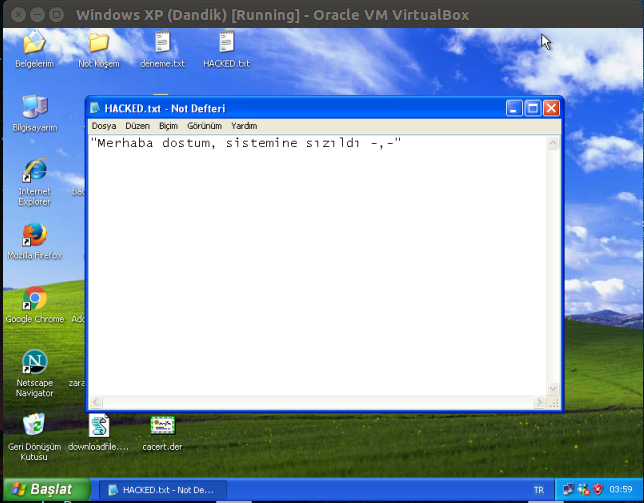Maximize the Notepad window
Viewport: 644px width, 503px height.
(x=533, y=108)
